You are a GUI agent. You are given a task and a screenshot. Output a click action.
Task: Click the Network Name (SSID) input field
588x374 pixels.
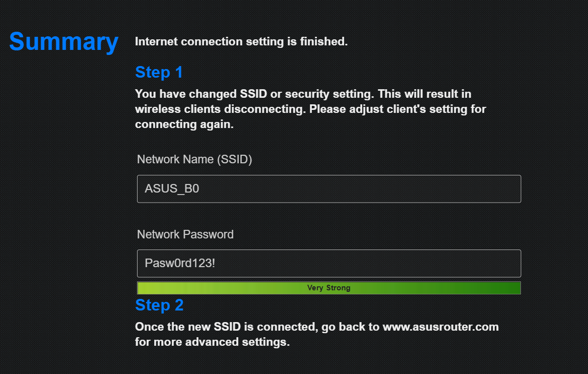click(329, 189)
